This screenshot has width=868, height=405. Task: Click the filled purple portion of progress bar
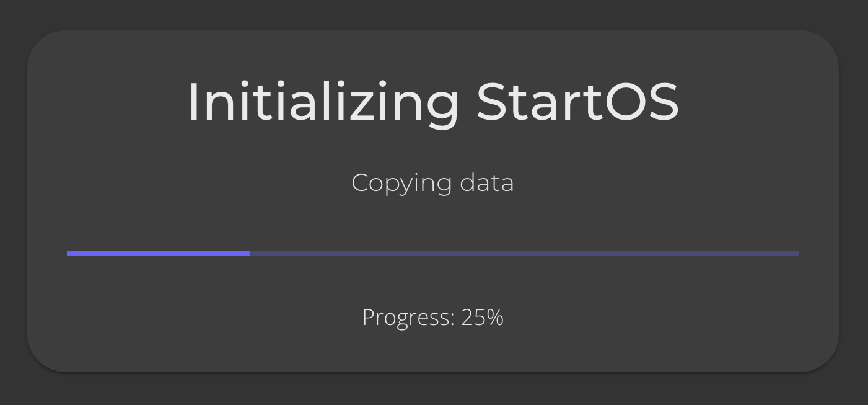(x=158, y=253)
